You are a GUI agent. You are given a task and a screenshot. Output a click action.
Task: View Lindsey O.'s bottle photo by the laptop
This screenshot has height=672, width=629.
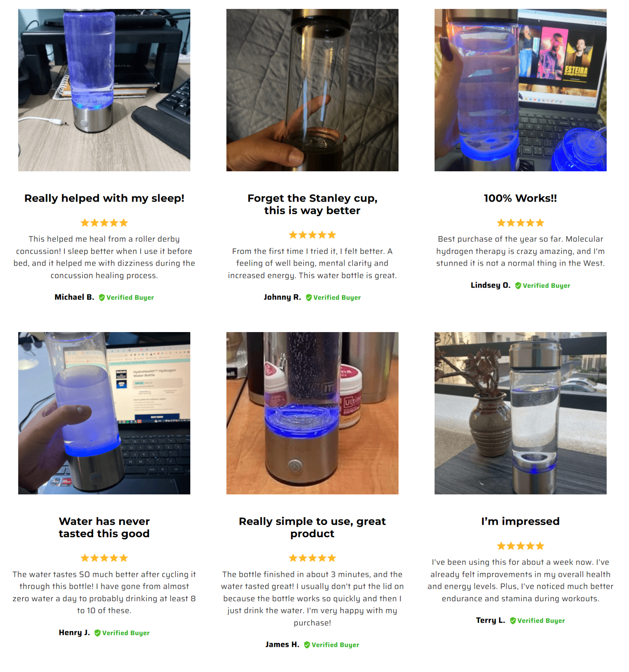click(520, 90)
